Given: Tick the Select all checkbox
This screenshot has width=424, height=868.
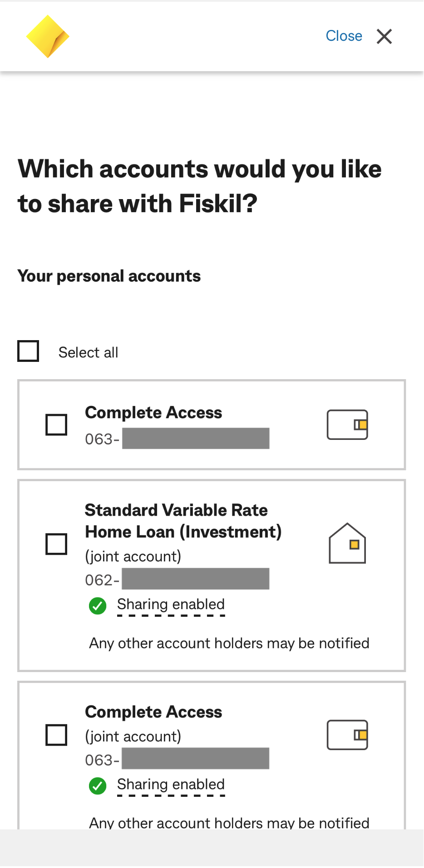Looking at the screenshot, I should coord(28,351).
